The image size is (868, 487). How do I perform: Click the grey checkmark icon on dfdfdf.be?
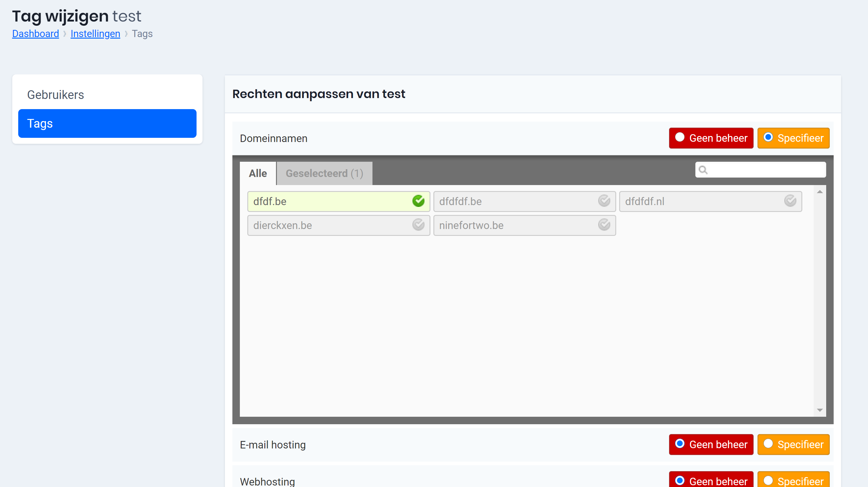604,201
